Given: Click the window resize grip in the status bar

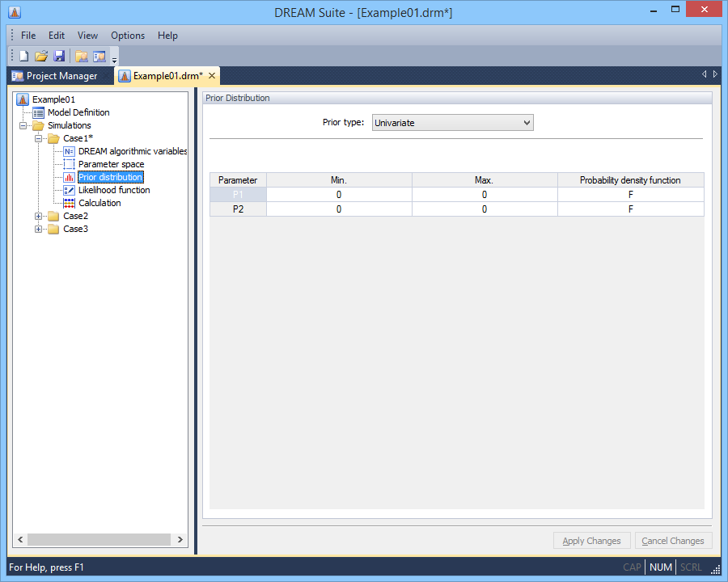Looking at the screenshot, I should [x=716, y=569].
